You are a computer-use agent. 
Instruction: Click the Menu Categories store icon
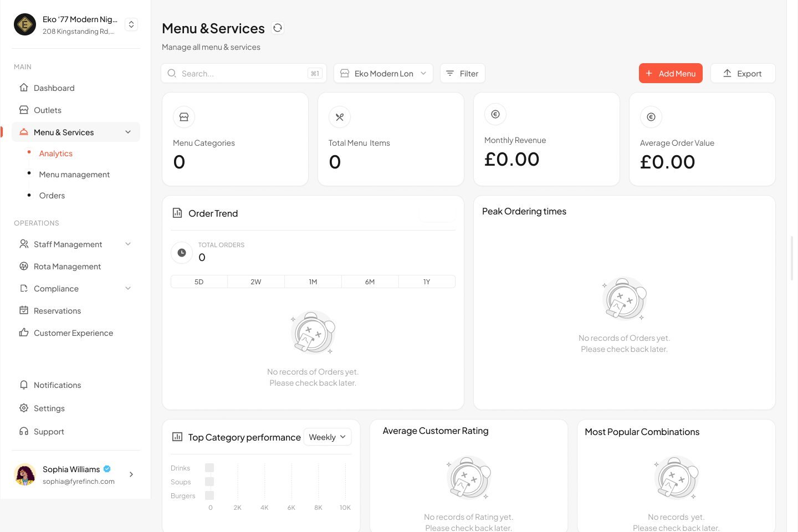click(184, 117)
